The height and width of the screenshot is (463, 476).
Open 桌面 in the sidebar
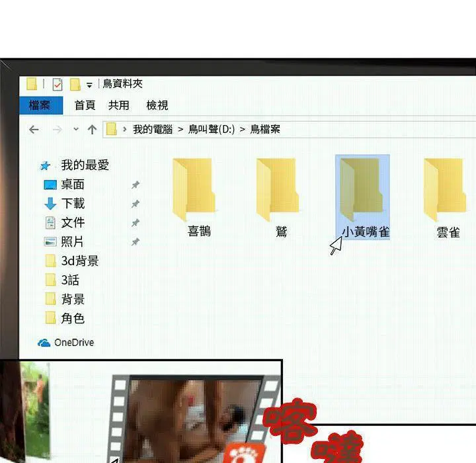tap(73, 185)
